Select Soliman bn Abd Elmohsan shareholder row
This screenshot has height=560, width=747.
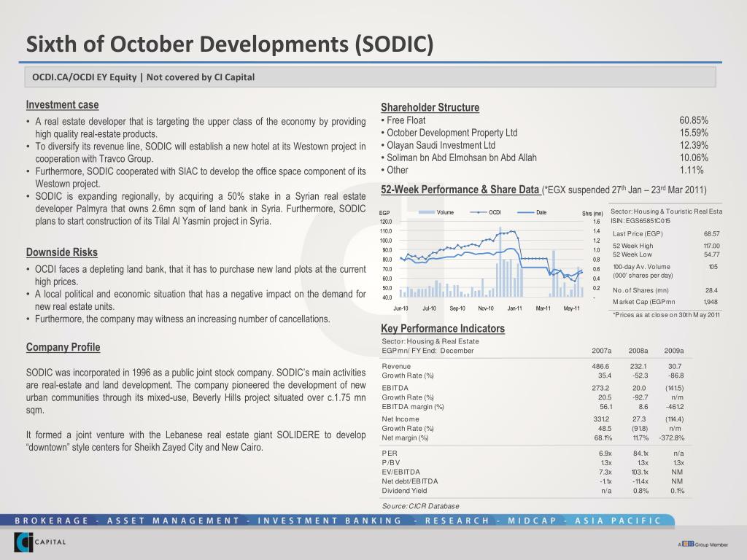544,157
